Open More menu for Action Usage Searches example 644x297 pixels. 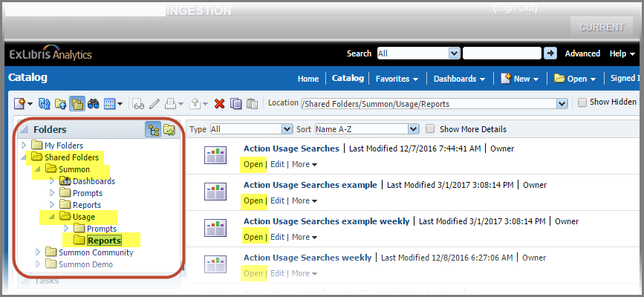[x=305, y=200]
